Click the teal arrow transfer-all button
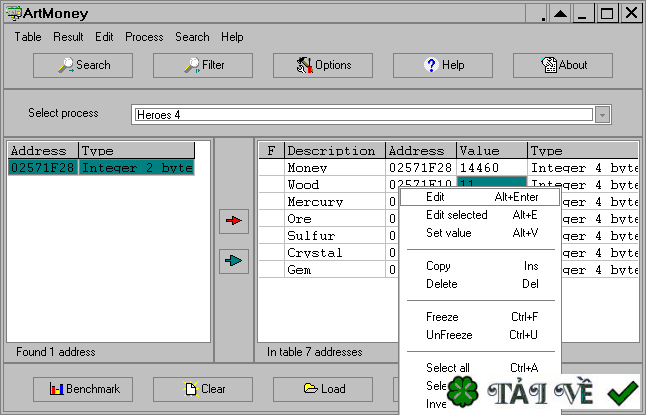This screenshot has width=646, height=415. tap(234, 261)
